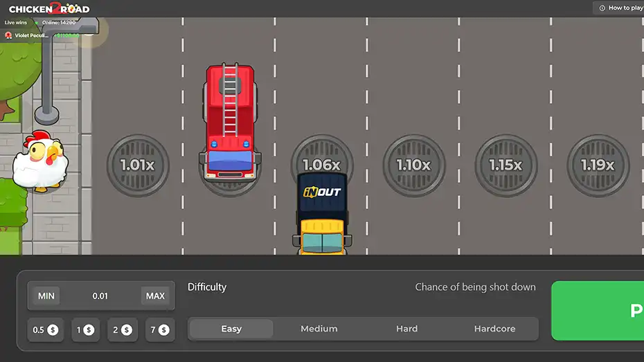The height and width of the screenshot is (362, 644).
Task: Select the 1.10x manhole cover
Action: pyautogui.click(x=413, y=165)
